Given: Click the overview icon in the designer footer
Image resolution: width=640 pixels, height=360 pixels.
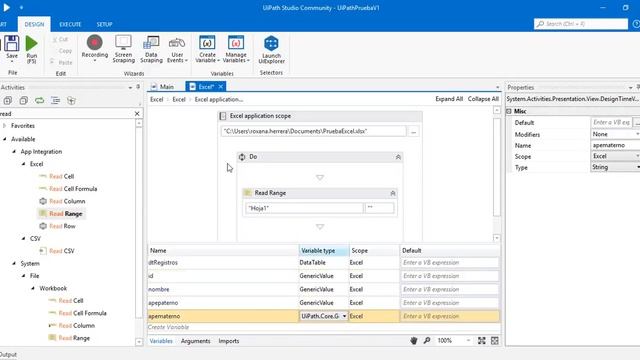Looking at the screenshot, I should click(495, 340).
